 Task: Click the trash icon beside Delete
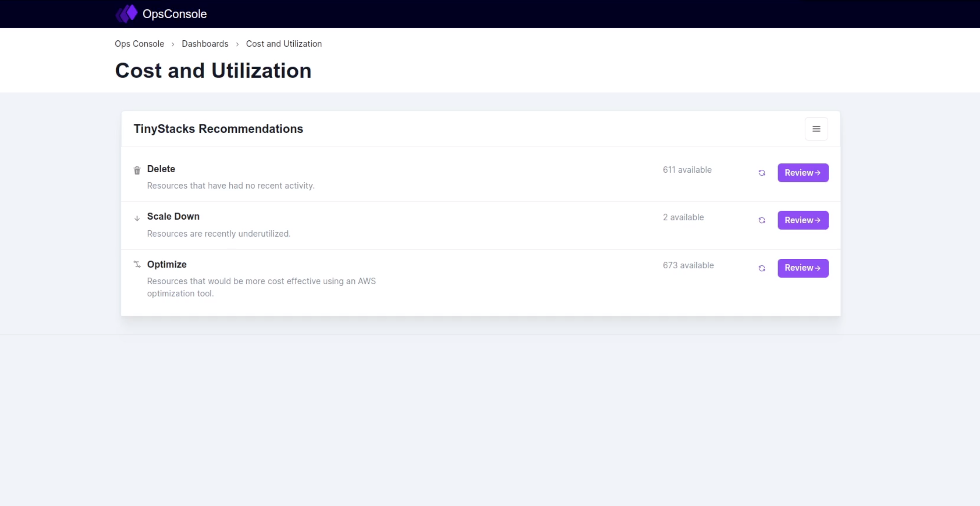click(137, 170)
